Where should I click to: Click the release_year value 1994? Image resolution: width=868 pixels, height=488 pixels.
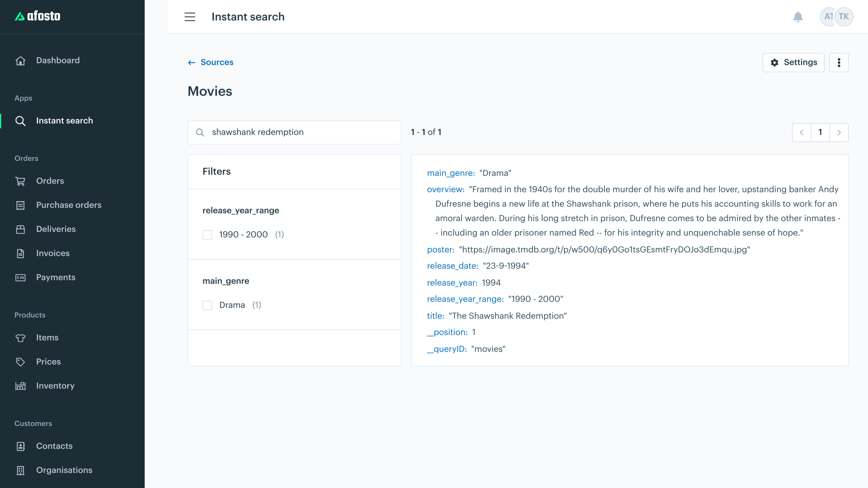(x=491, y=283)
